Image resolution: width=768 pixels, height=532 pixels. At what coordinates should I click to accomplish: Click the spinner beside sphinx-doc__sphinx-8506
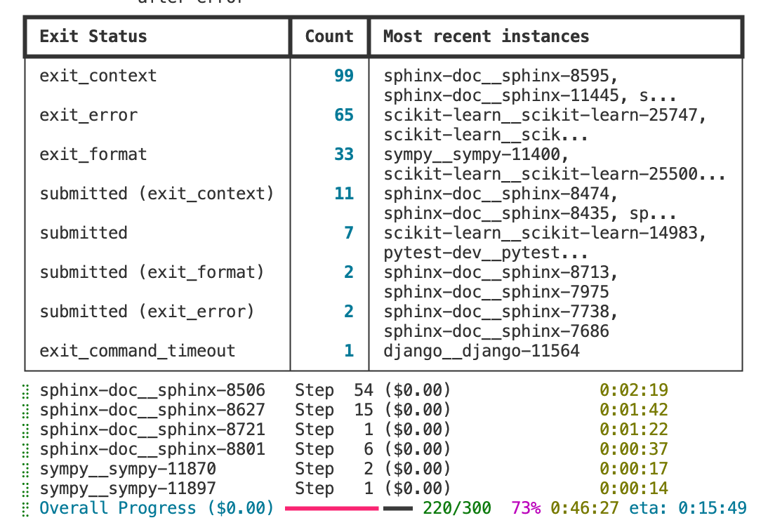coord(26,390)
